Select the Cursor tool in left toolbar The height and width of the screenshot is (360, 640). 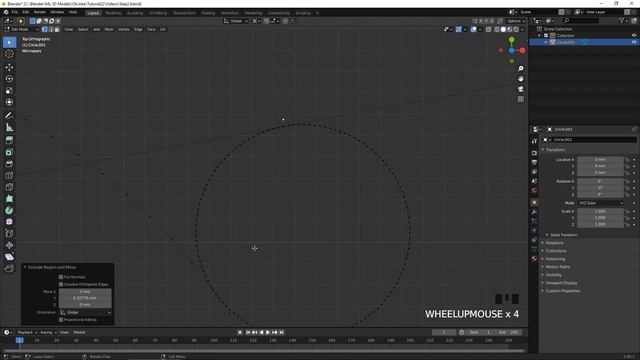point(9,54)
